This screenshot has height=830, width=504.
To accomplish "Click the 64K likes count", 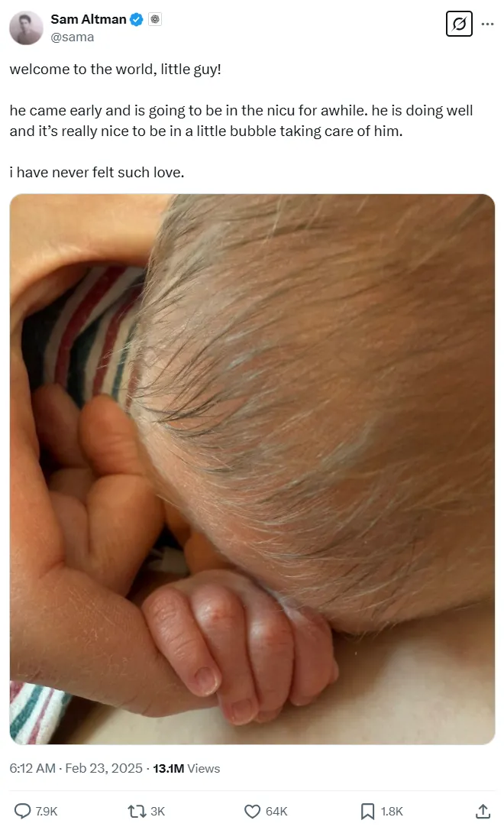I will coord(276,812).
